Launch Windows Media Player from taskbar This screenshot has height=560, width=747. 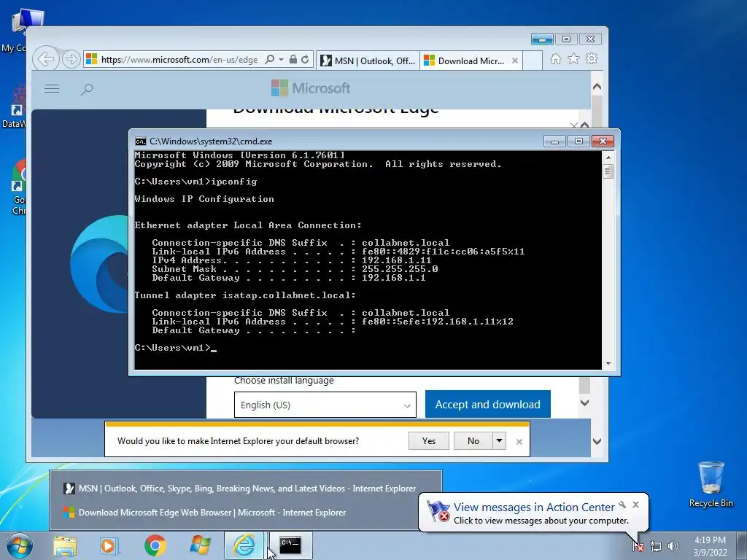click(x=109, y=545)
